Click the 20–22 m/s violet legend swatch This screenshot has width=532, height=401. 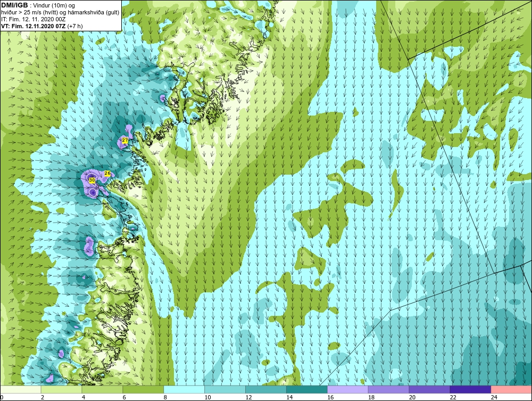pos(429,389)
